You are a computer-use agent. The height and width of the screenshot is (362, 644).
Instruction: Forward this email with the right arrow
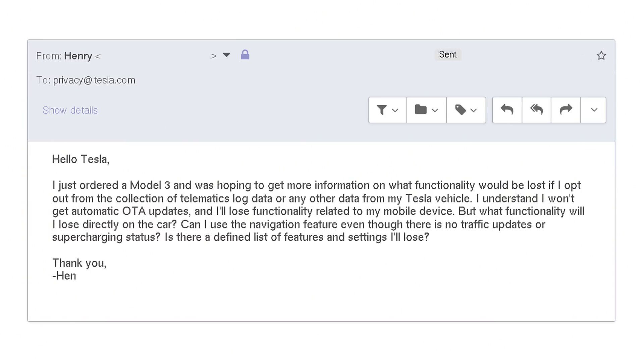pyautogui.click(x=566, y=110)
